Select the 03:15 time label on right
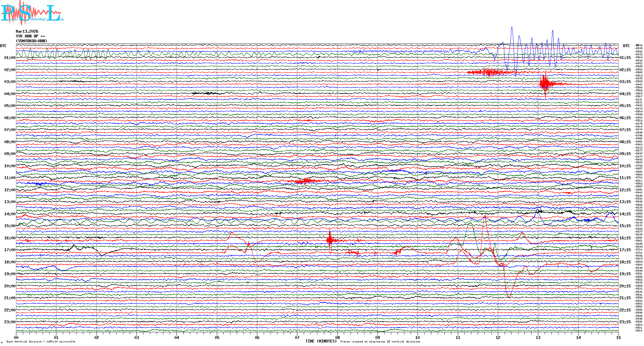The image size is (644, 346). pos(625,82)
